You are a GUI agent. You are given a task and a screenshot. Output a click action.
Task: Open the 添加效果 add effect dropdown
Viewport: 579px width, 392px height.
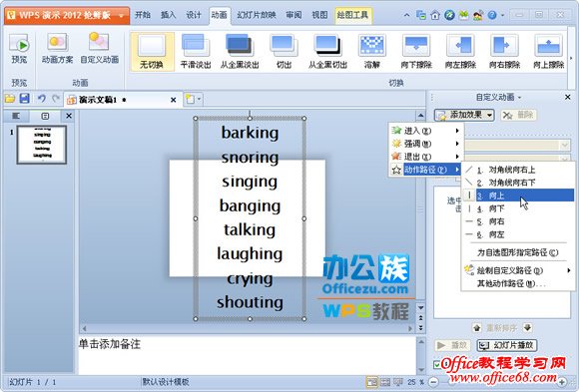pos(464,115)
